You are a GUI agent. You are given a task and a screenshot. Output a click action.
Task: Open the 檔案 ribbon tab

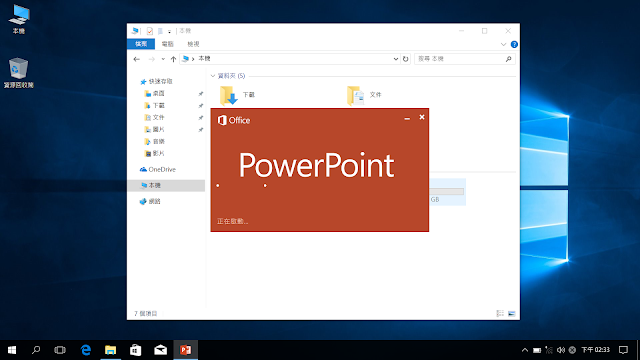(x=141, y=44)
